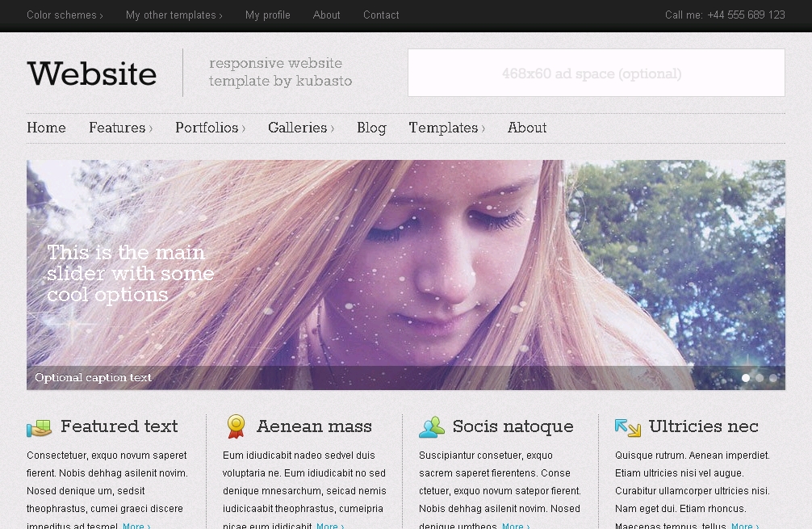
Task: Jump to the third slider dot
Action: [773, 377]
